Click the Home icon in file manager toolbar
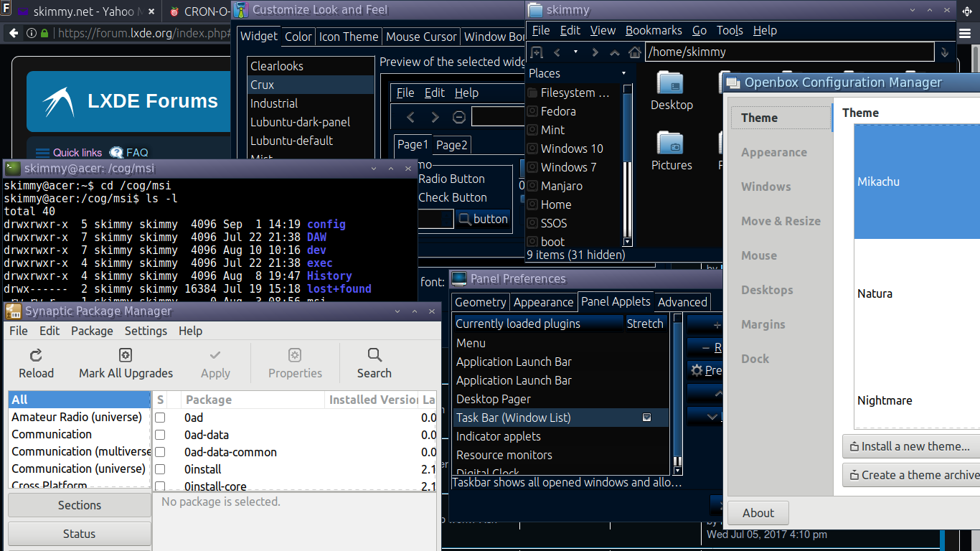980x551 pixels. (634, 52)
